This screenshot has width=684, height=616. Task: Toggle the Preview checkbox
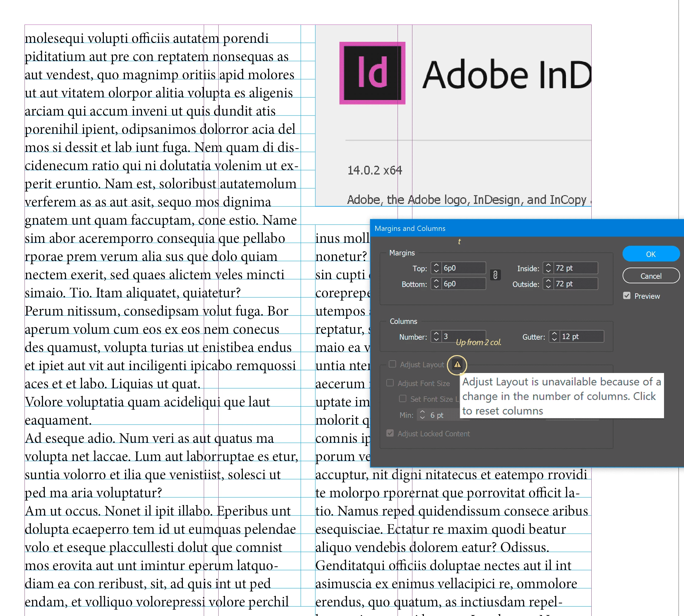click(x=626, y=296)
